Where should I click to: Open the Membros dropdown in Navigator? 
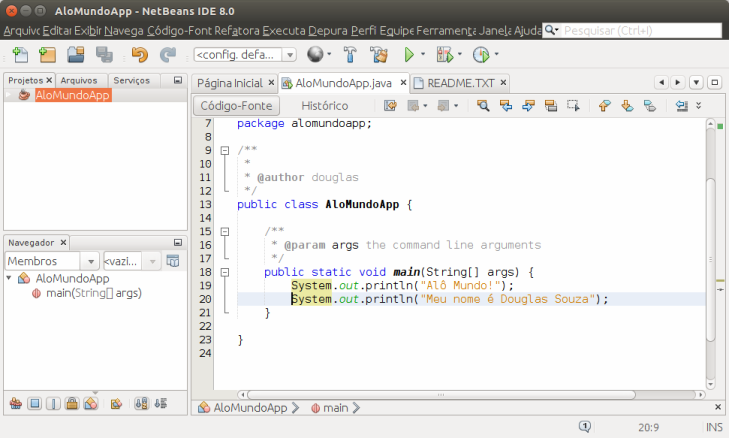point(51,261)
